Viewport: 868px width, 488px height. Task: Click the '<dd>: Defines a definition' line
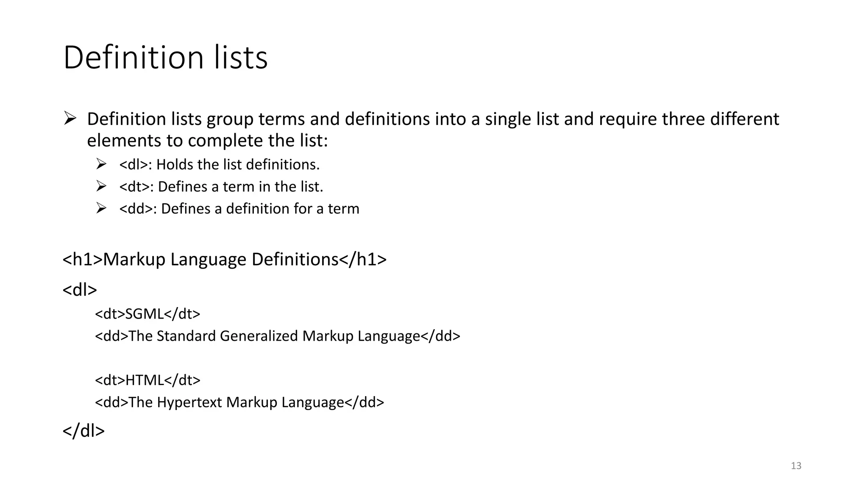(239, 208)
